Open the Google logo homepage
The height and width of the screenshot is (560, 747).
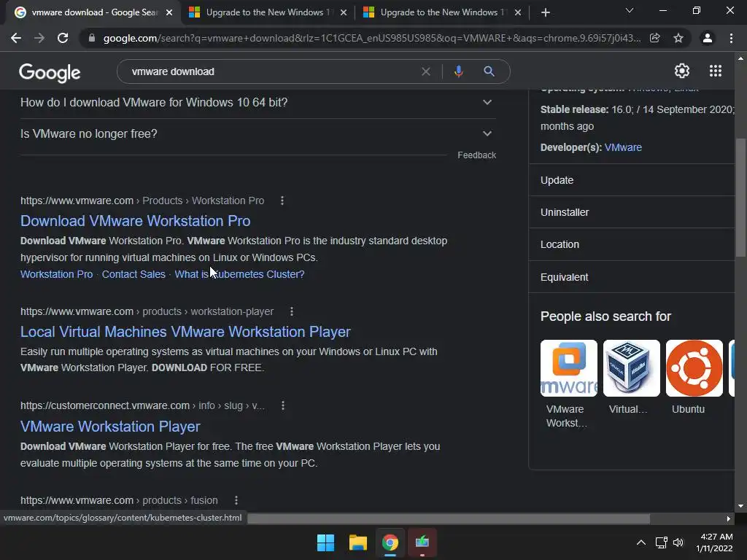tap(50, 72)
